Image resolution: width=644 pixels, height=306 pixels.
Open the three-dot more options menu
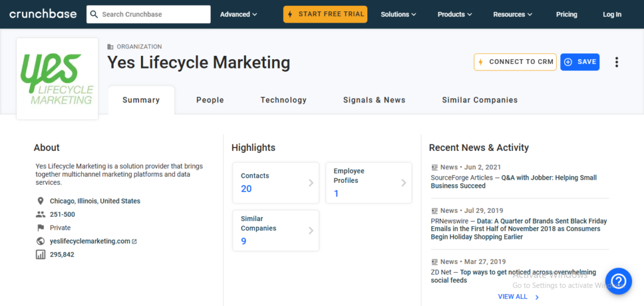pos(616,62)
